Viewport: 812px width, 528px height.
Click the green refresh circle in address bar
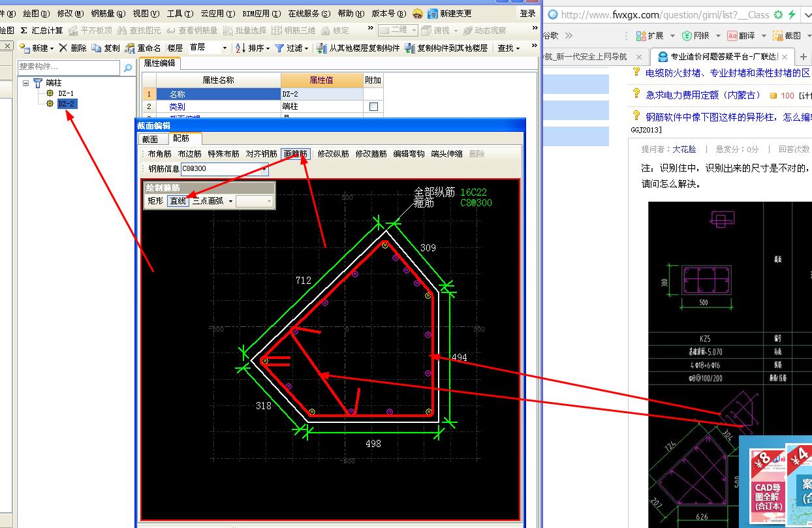click(x=778, y=14)
